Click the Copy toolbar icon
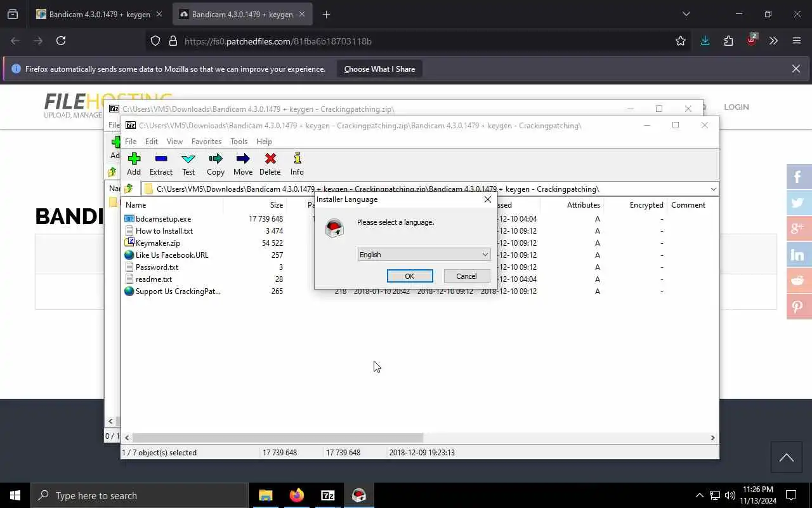812x508 pixels. pos(216,159)
